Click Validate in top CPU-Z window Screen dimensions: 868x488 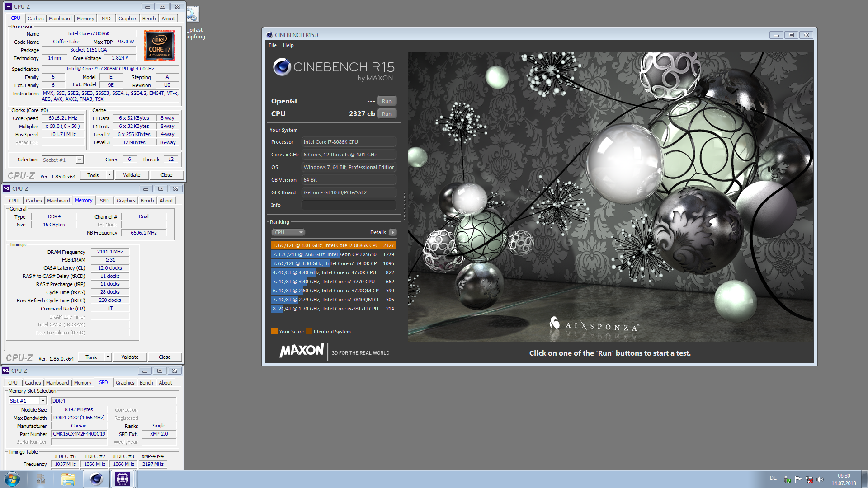132,175
